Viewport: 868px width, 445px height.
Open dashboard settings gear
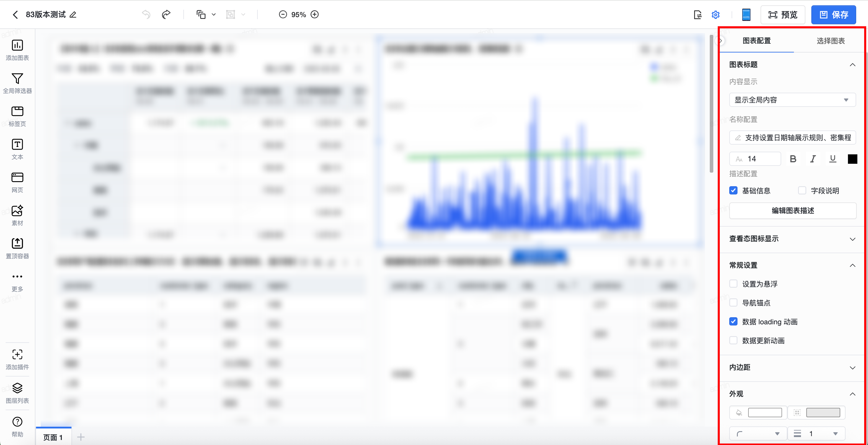tap(715, 14)
